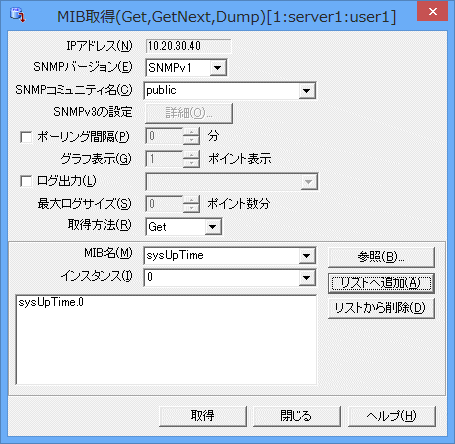Click the 最大ログサイズ value field
The width and height of the screenshot is (455, 444).
coord(164,204)
